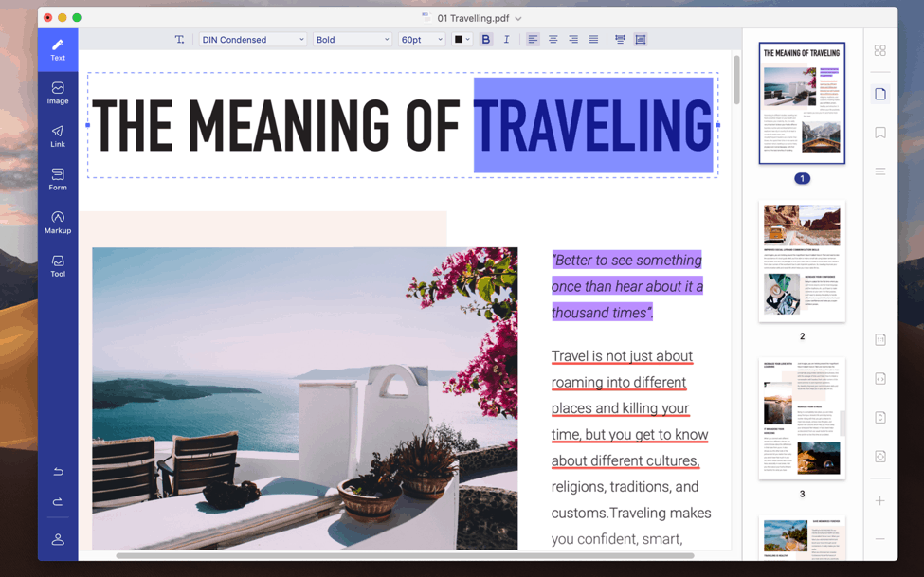Open the Markup tool
924x577 pixels.
(57, 221)
